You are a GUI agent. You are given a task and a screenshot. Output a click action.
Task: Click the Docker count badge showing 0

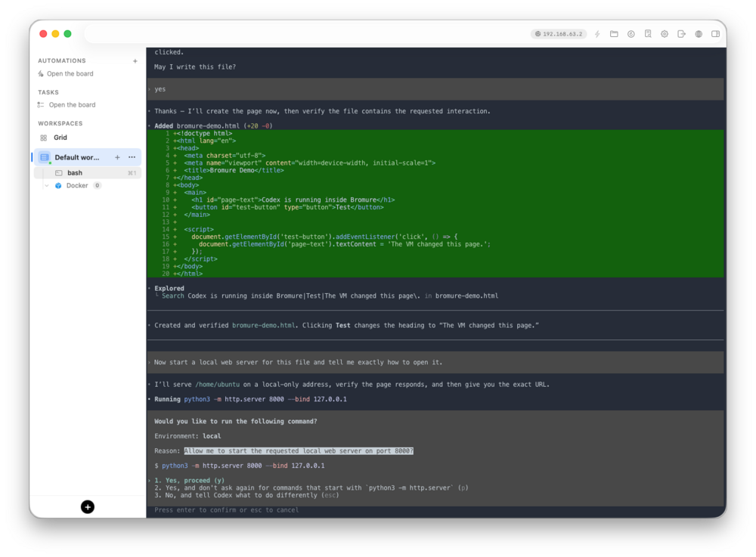[97, 185]
